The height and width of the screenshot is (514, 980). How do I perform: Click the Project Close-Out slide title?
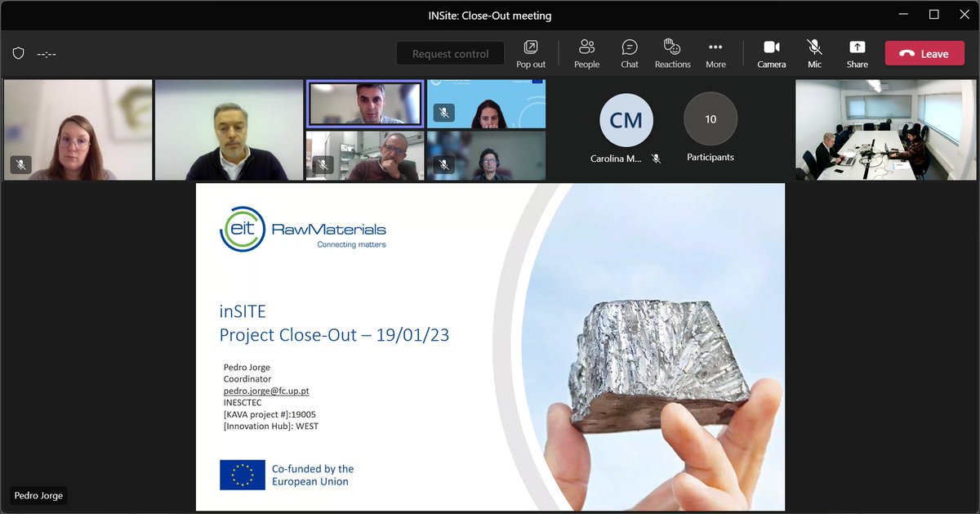(x=334, y=335)
